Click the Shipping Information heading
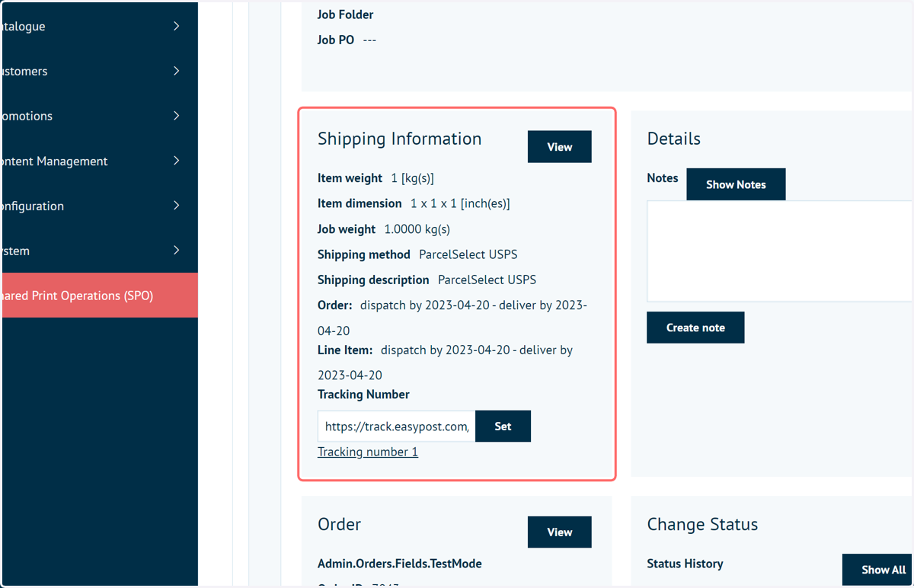This screenshot has height=588, width=914. [x=400, y=139]
